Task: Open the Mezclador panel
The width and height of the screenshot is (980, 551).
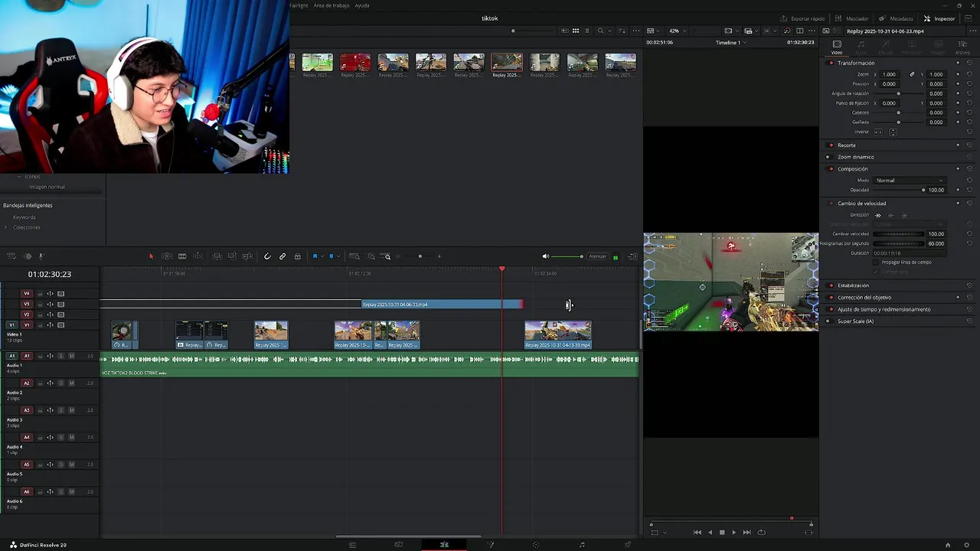Action: [852, 18]
